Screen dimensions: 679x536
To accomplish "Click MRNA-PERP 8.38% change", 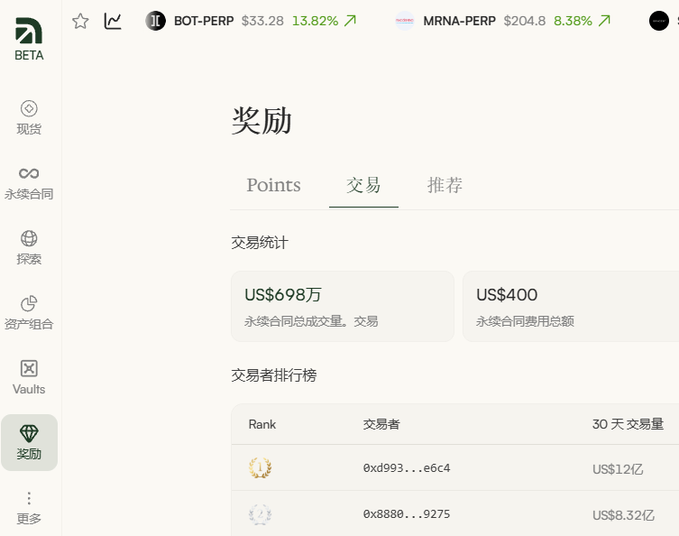I will pyautogui.click(x=572, y=21).
